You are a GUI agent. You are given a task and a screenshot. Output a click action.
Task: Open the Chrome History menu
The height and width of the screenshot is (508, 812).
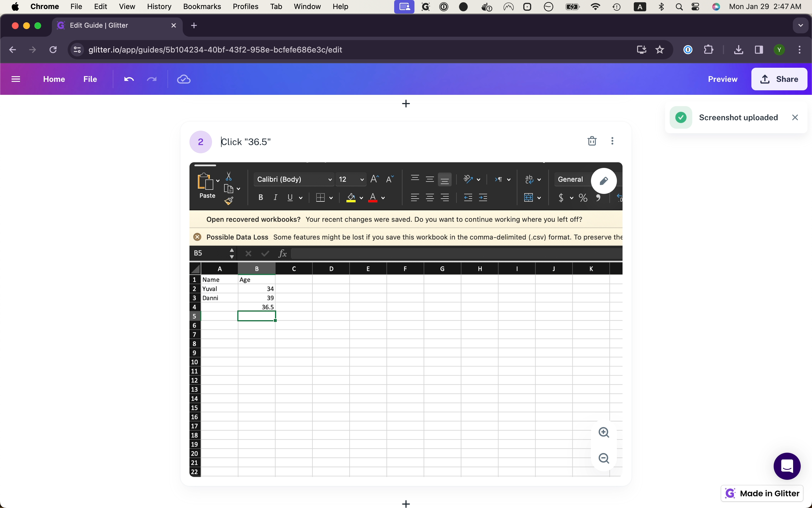pyautogui.click(x=159, y=7)
